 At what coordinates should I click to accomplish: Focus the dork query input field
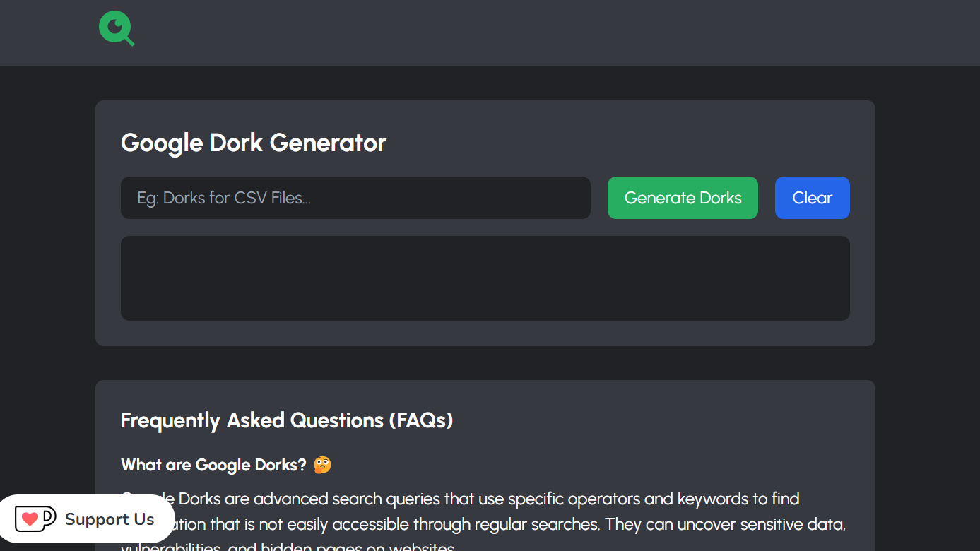(x=355, y=198)
